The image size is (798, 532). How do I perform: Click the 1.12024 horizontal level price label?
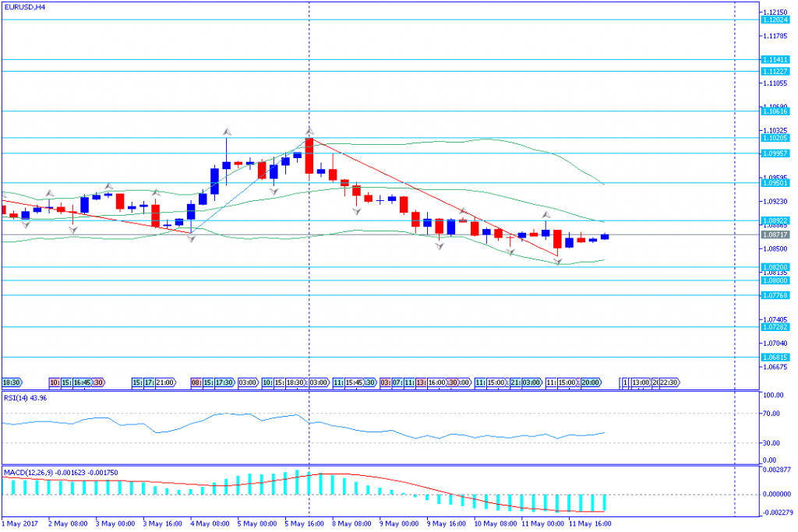pyautogui.click(x=775, y=20)
